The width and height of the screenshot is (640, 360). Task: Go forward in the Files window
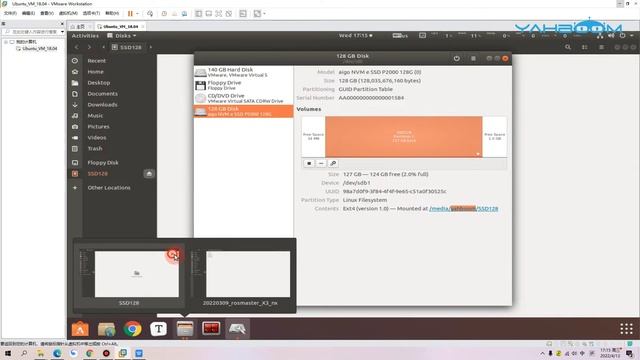pyautogui.click(x=89, y=47)
